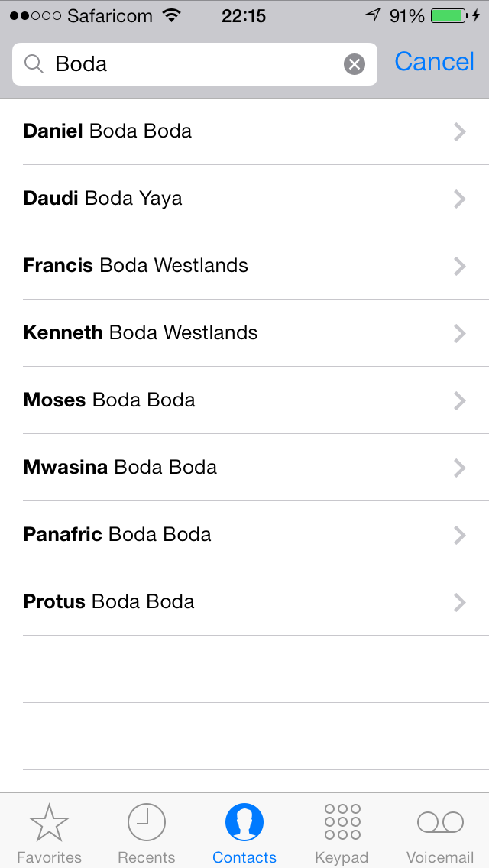
Task: Expand Protus Boda Boda chevron
Action: click(x=459, y=602)
